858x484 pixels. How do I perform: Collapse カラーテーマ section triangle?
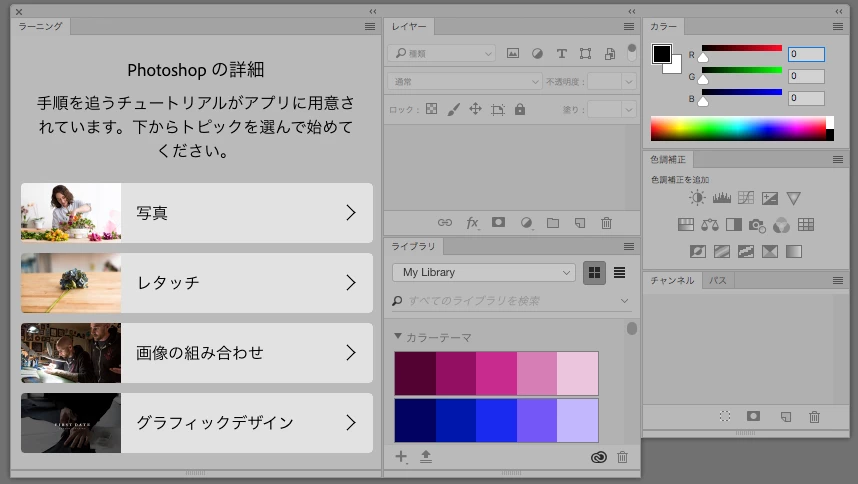click(x=398, y=336)
